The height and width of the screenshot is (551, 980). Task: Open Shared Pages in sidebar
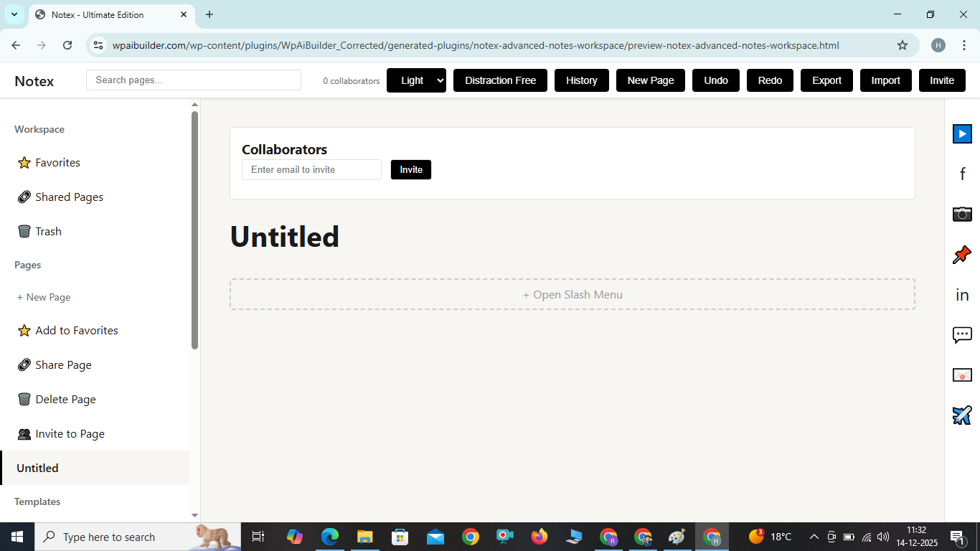(x=69, y=197)
